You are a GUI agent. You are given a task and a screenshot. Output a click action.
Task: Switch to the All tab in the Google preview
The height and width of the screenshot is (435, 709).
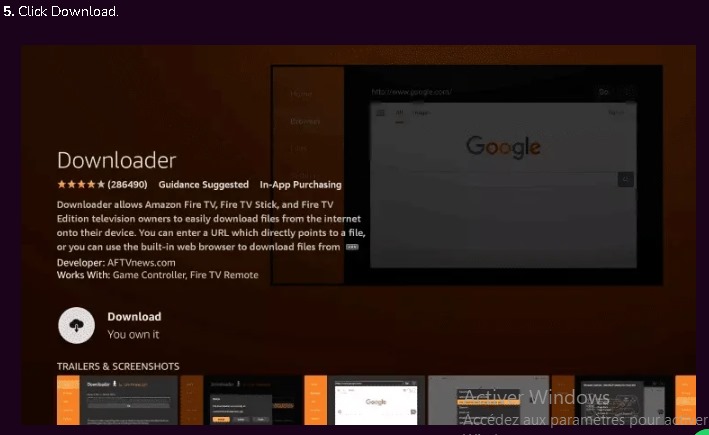(399, 114)
